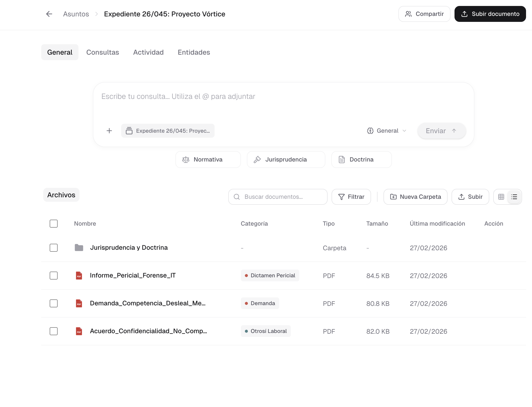Image resolution: width=532 pixels, height=407 pixels.
Task: Open the Filtrar filter options
Action: 351,197
